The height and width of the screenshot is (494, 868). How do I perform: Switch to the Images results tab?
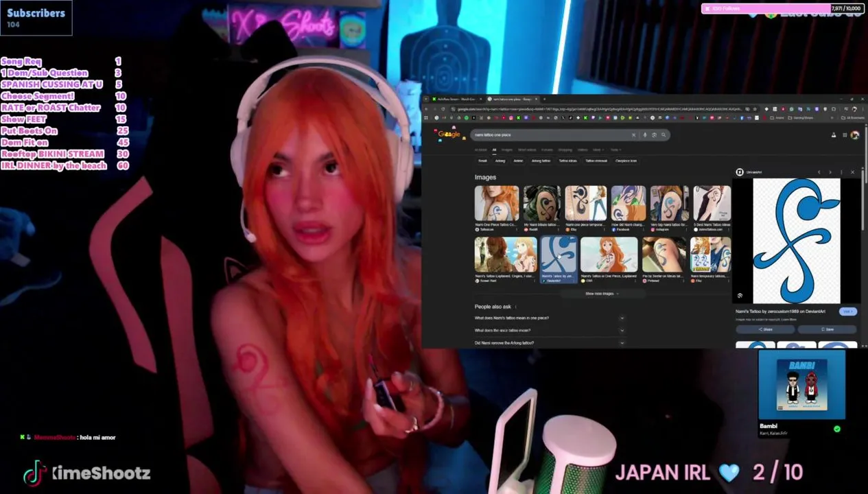click(x=506, y=150)
